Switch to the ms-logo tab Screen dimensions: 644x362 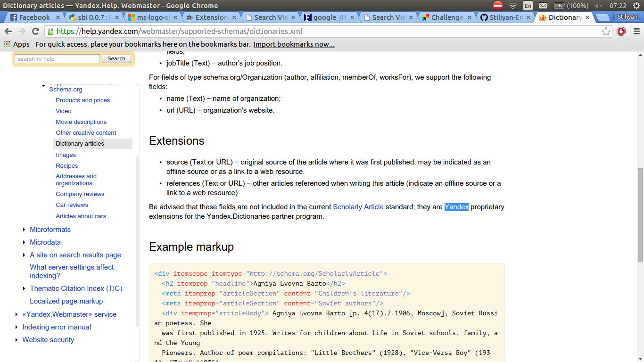[x=152, y=17]
